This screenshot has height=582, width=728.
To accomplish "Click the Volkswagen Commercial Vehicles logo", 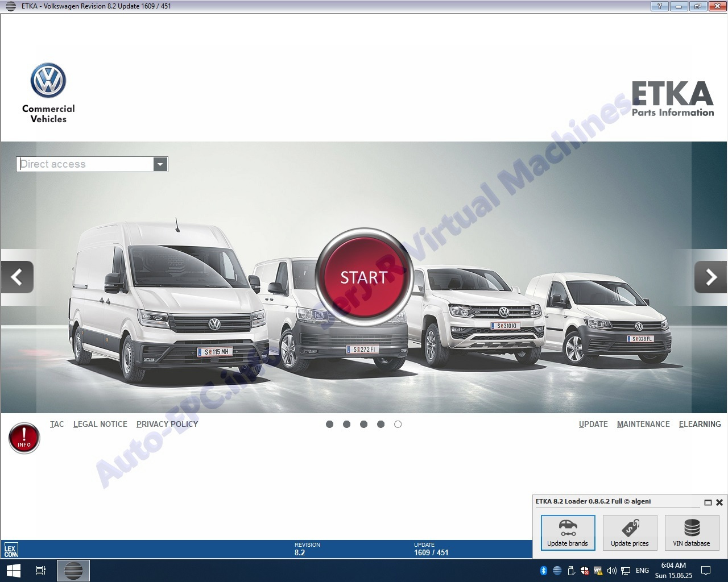I will [x=48, y=93].
